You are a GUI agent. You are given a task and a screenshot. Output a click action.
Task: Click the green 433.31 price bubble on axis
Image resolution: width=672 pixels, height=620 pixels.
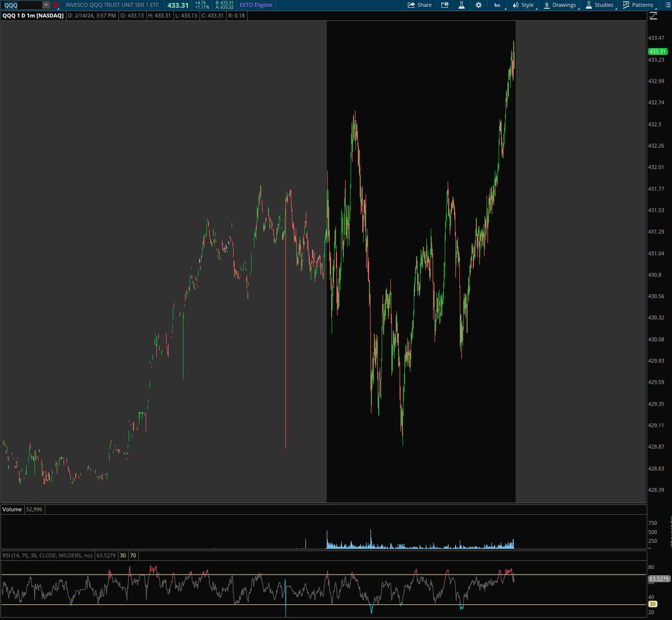pos(657,51)
